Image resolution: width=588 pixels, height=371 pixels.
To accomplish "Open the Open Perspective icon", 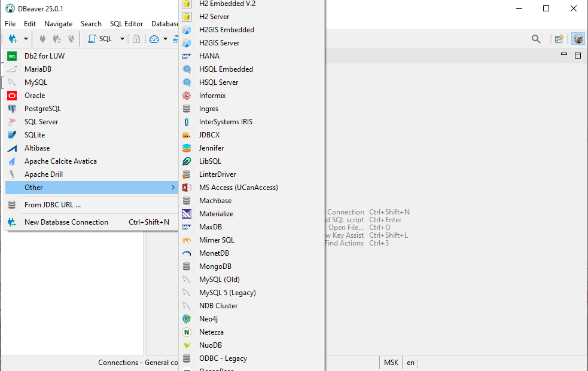I will point(559,39).
